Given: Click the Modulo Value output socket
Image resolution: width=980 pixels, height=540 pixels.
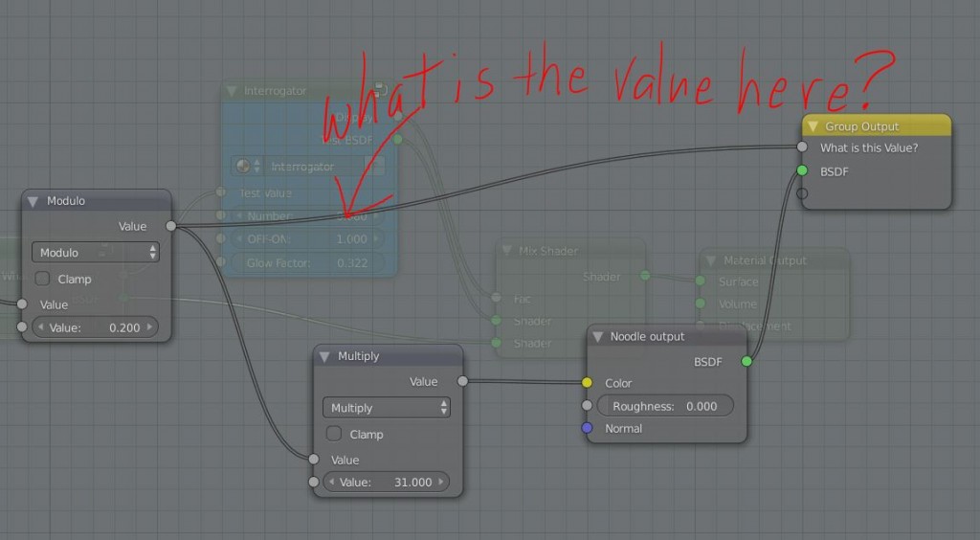Looking at the screenshot, I should tap(171, 226).
